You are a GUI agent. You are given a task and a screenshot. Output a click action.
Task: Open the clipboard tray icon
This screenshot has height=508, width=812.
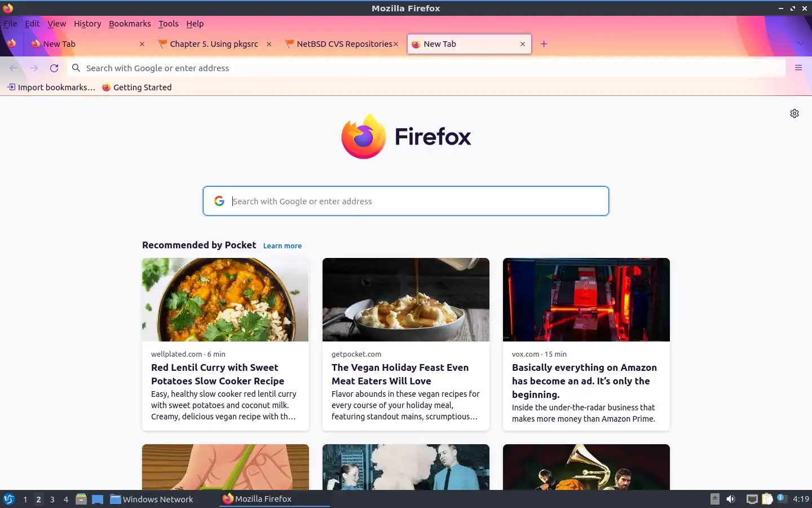click(767, 499)
